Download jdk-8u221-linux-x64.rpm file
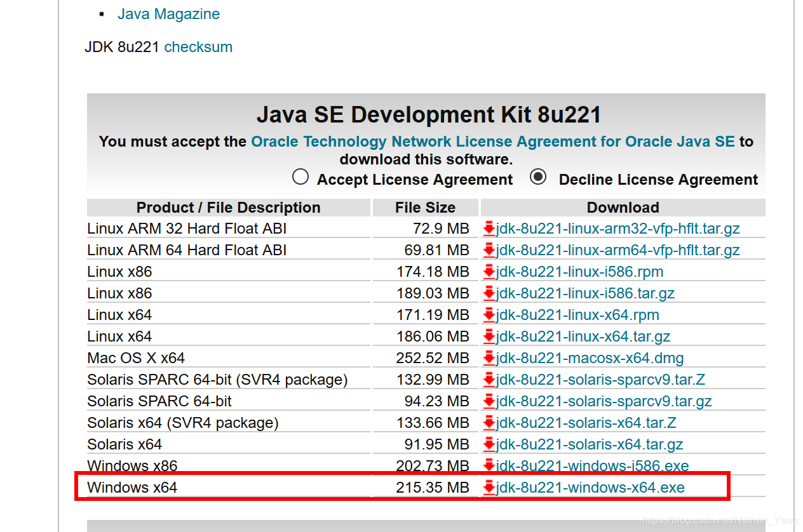The width and height of the screenshot is (803, 532). click(x=577, y=315)
